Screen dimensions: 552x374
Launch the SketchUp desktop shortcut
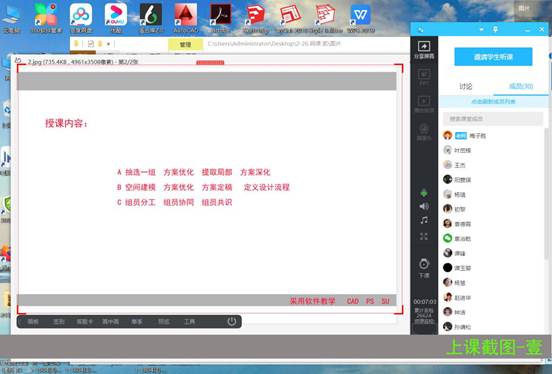256,18
